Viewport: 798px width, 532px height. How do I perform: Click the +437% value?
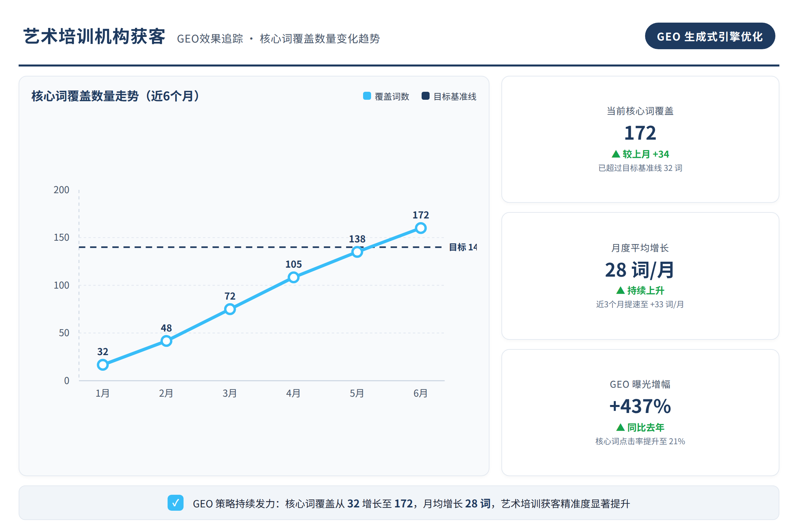640,406
